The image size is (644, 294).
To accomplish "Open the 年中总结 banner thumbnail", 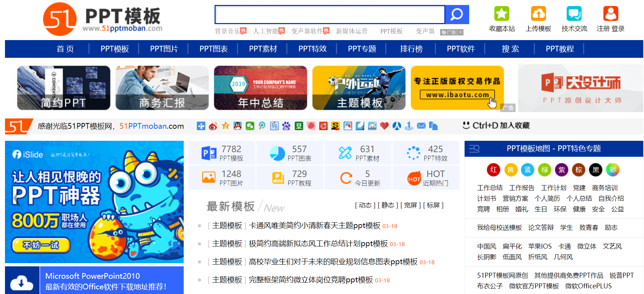I will (x=260, y=88).
